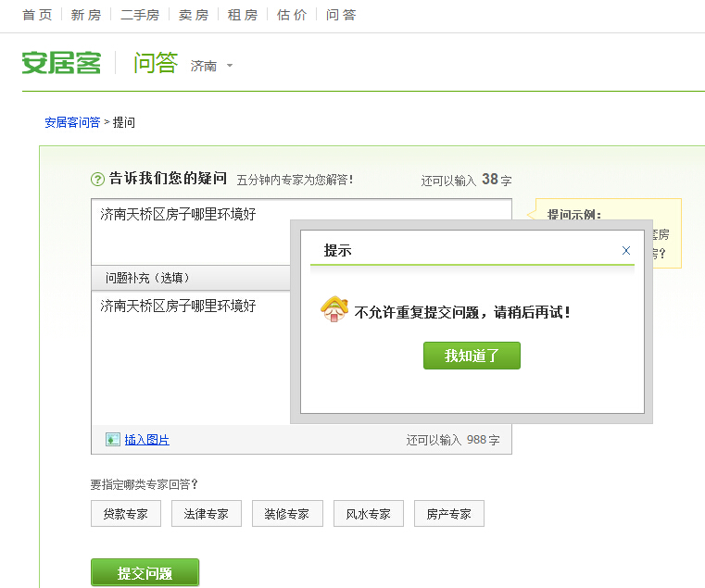This screenshot has height=588, width=705.
Task: Click the question title input field
Action: [301, 231]
